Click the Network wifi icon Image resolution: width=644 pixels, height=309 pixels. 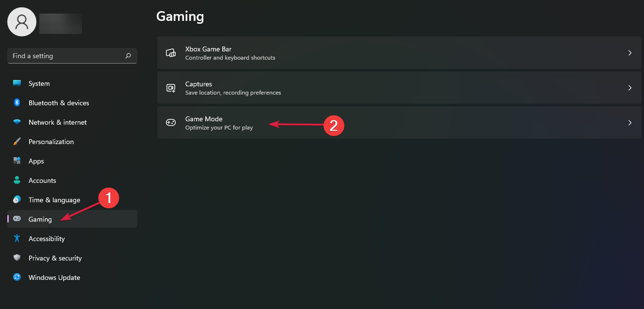tap(17, 122)
